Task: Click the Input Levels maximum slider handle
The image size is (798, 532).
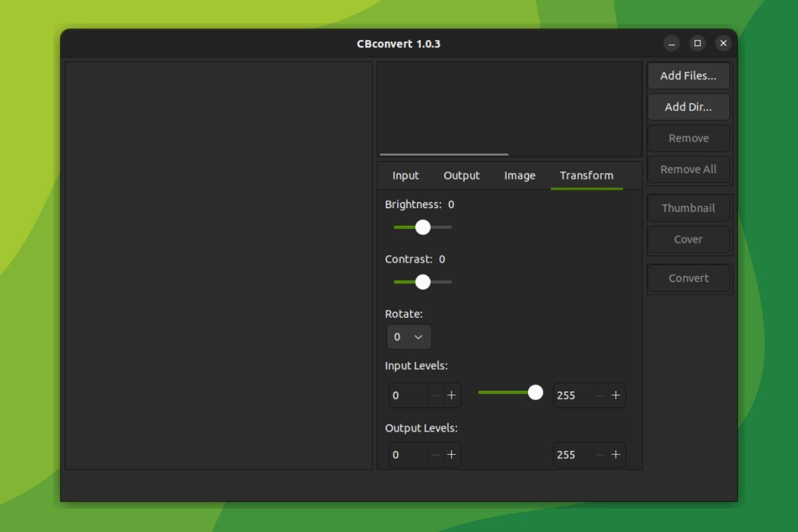Action: coord(536,392)
